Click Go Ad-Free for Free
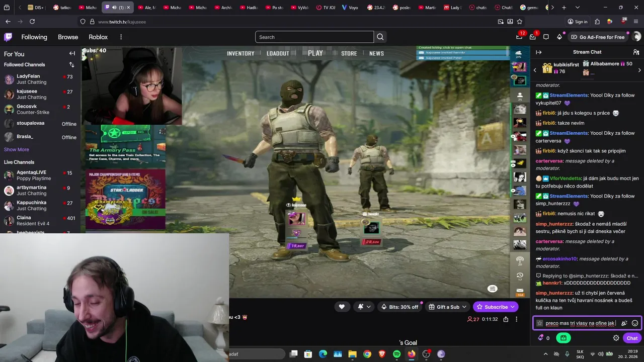Screen dimensions: 644x362 coord(598,37)
